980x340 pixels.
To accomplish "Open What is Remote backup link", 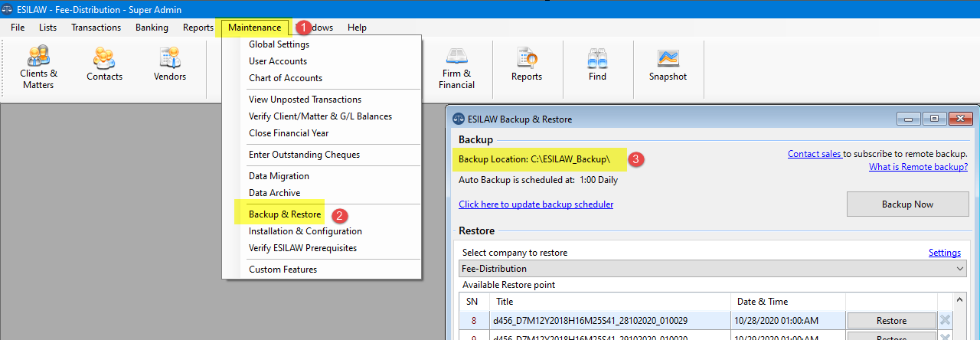I will pos(918,167).
